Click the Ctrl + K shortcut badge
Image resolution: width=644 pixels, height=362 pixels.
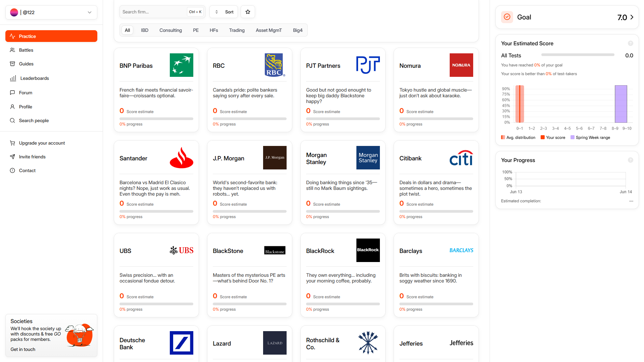195,12
